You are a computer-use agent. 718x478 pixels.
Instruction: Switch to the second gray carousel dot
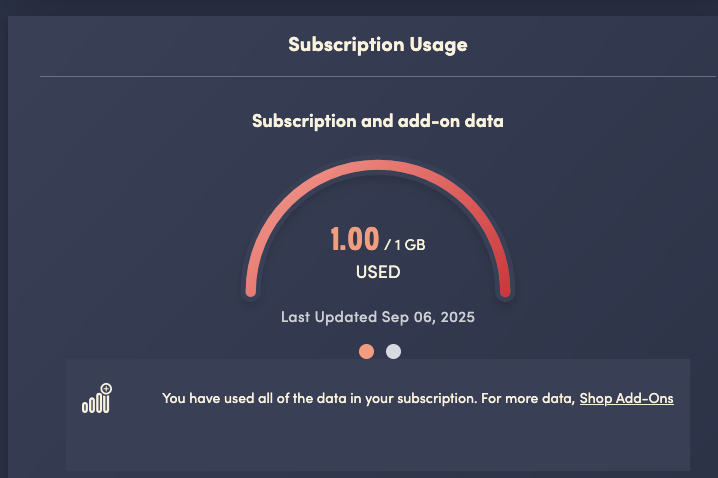click(393, 351)
